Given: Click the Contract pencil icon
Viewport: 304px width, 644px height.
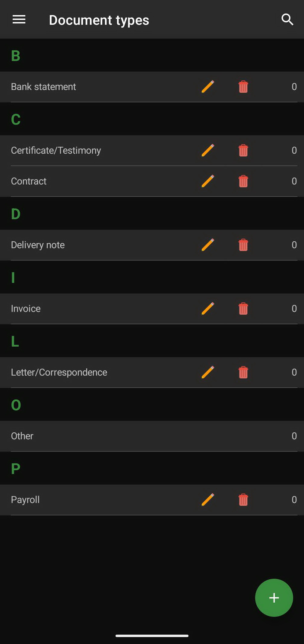Looking at the screenshot, I should [208, 181].
